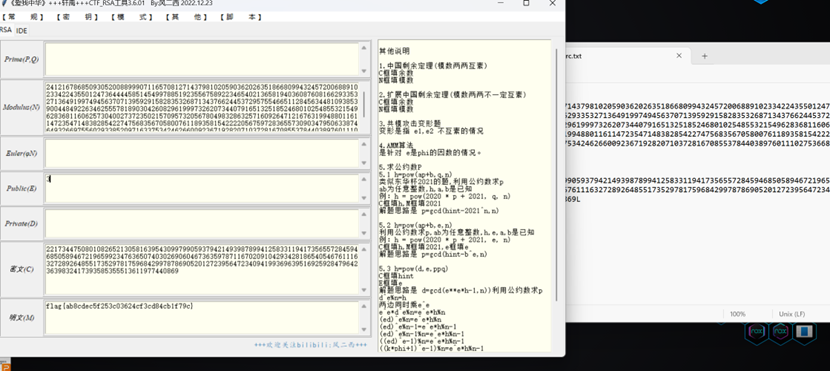830x371 pixels.
Task: Focus the Private(D) input box
Action: [x=202, y=223]
